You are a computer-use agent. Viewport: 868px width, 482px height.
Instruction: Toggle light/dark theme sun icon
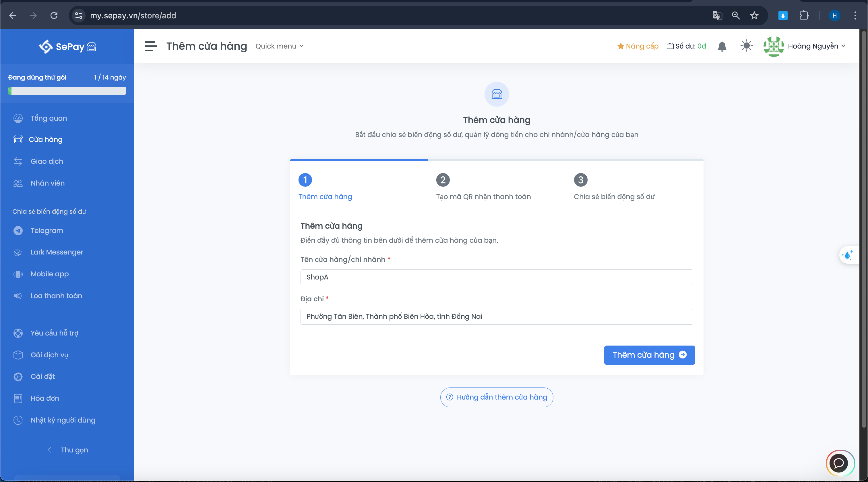746,46
